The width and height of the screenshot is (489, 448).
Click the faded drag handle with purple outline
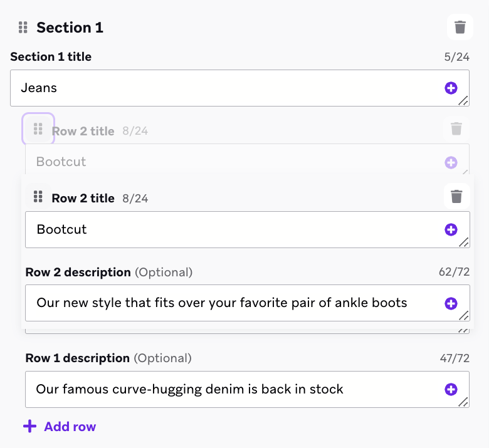click(x=38, y=129)
